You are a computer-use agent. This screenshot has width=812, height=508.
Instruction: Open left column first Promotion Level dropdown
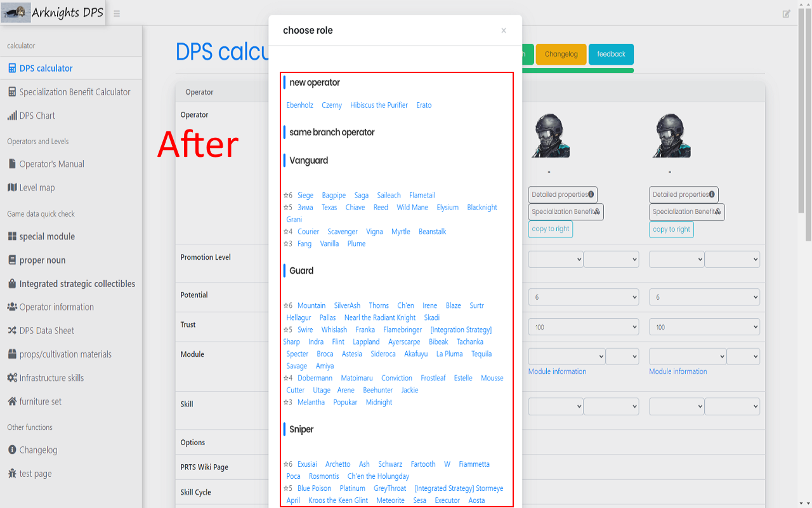[x=555, y=259]
